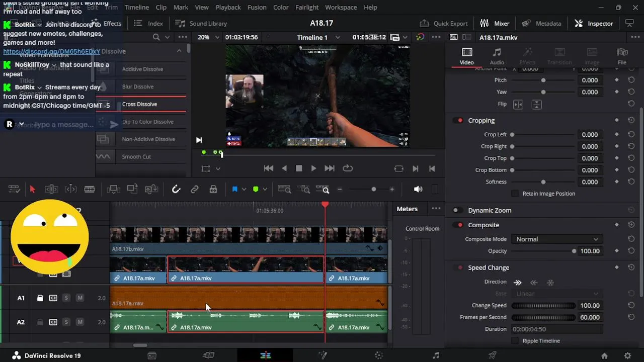Open the Fairlight menu
Viewport: 644px width, 362px height.
click(307, 8)
